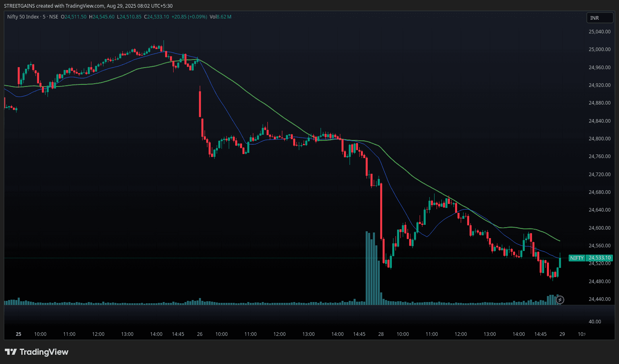The height and width of the screenshot is (364, 619).
Task: Click the TradingView logo icon
Action: click(11, 352)
